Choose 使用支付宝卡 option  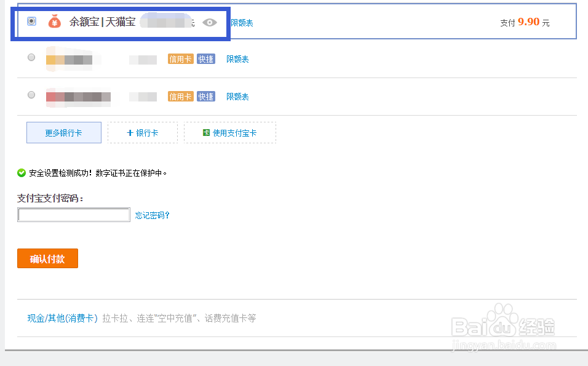pyautogui.click(x=230, y=133)
